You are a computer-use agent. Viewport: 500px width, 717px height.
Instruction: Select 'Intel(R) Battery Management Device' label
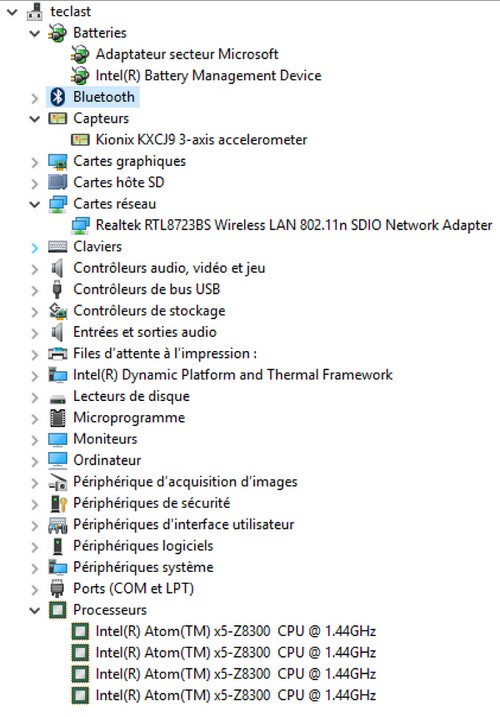(209, 76)
